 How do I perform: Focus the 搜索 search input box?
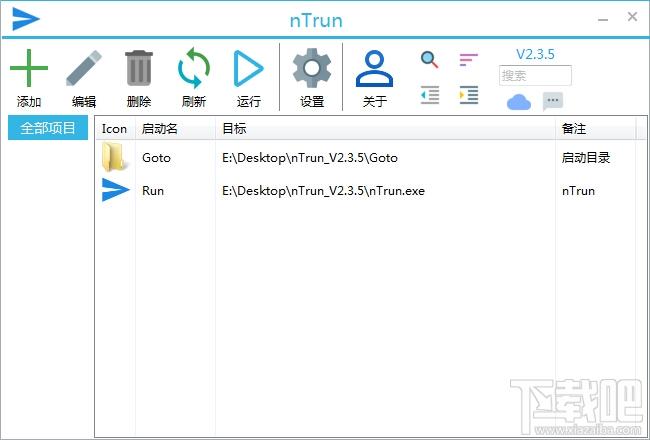[x=535, y=75]
